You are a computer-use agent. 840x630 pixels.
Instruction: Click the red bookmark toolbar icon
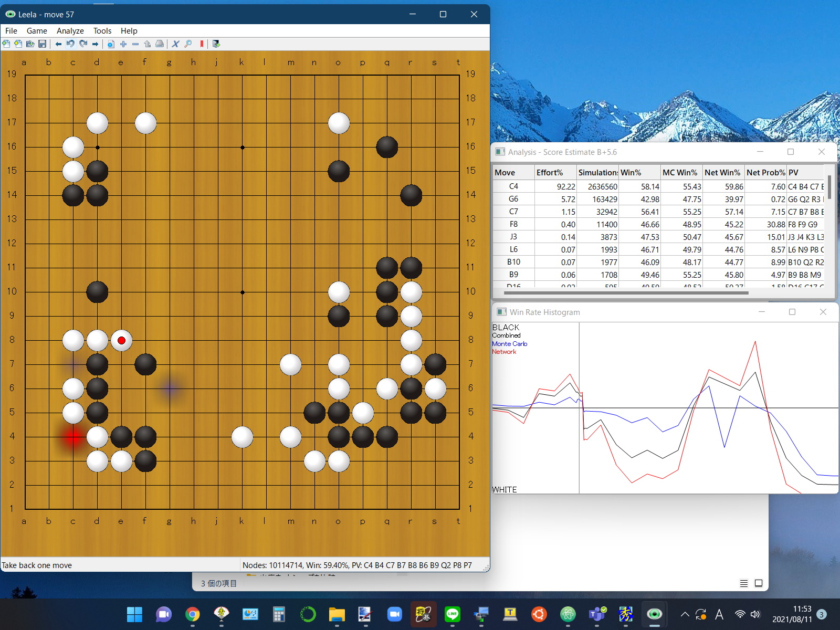[202, 44]
